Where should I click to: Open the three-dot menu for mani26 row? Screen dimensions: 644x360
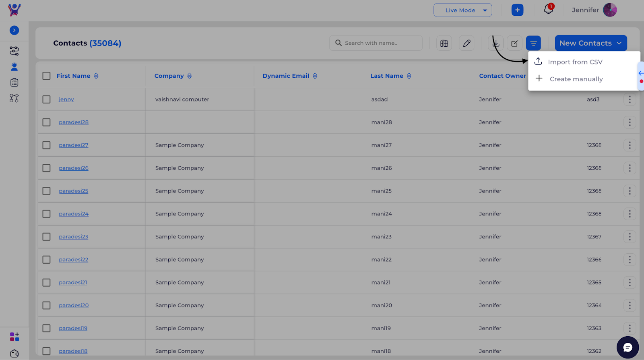coord(630,168)
